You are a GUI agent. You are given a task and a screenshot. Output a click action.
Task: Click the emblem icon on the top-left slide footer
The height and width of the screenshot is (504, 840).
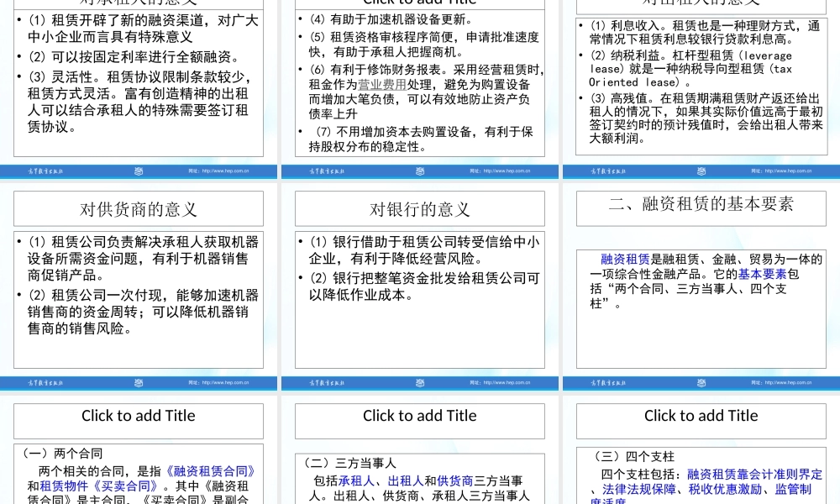coord(139,171)
